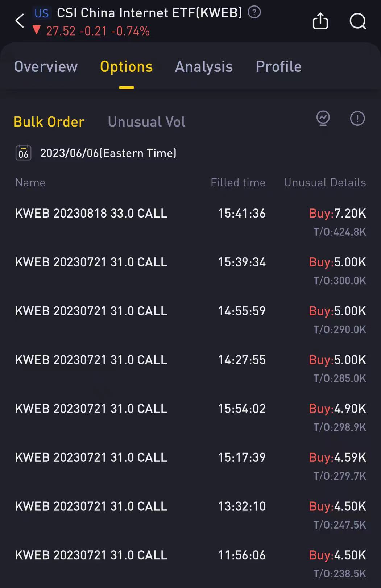Screen dimensions: 381x588
Task: Tap the question mark help icon
Action: click(x=254, y=12)
